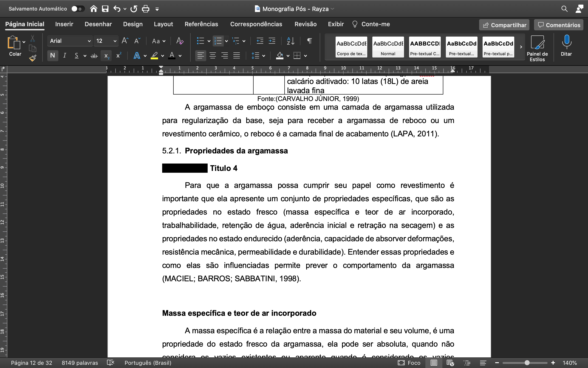
Task: Expand the bullet list options arrow
Action: pos(209,41)
